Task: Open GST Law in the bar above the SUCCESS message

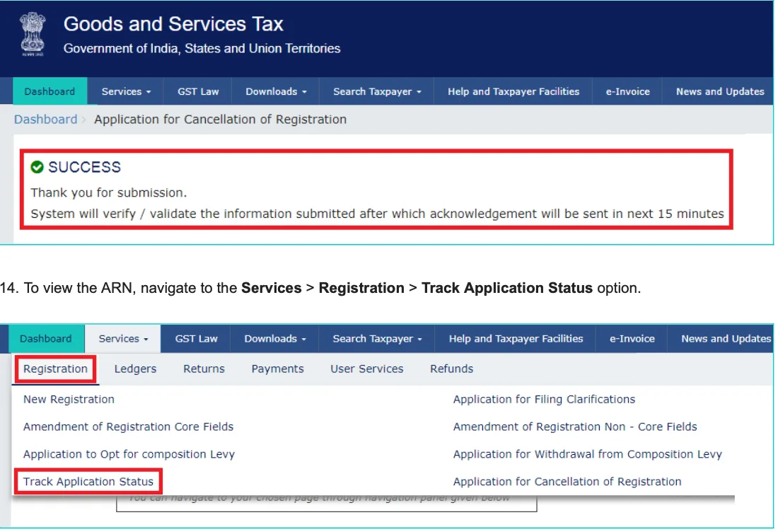Action: coord(198,91)
